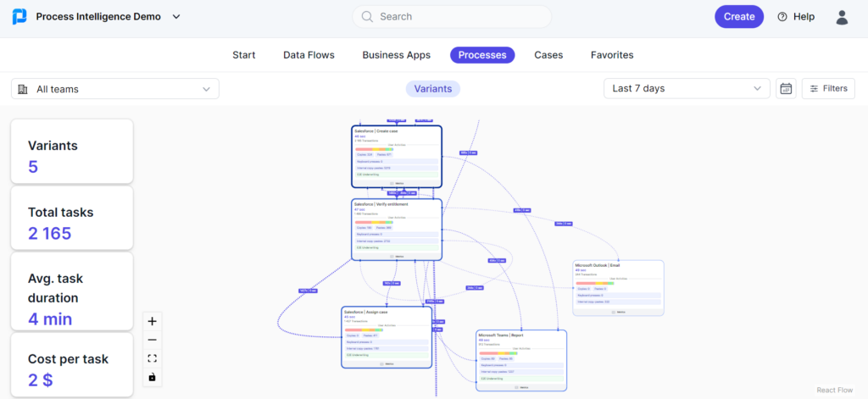The height and width of the screenshot is (399, 868).
Task: Open the Last 7 days dropdown
Action: click(x=687, y=89)
